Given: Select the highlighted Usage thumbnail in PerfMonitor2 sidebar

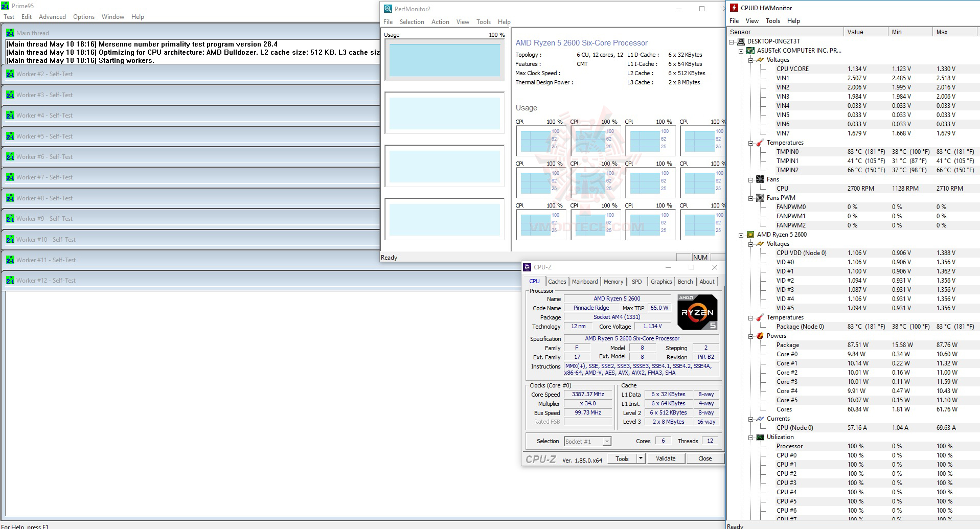Looking at the screenshot, I should [x=444, y=60].
